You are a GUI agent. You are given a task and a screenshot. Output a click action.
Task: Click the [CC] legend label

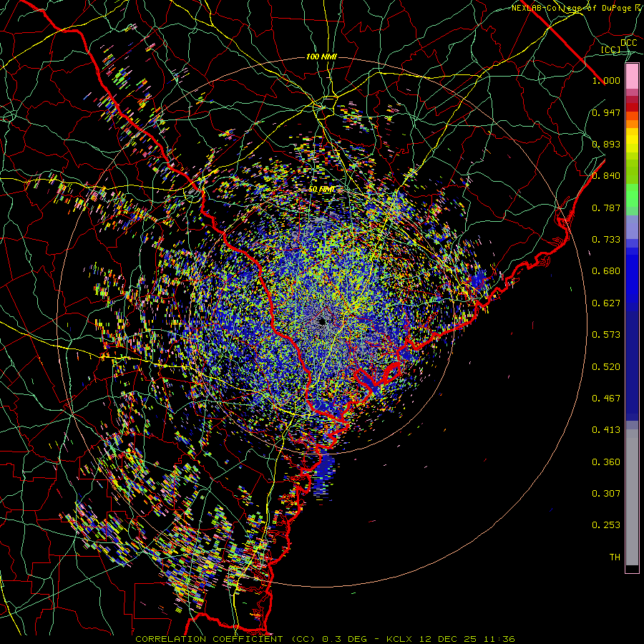tap(611, 49)
